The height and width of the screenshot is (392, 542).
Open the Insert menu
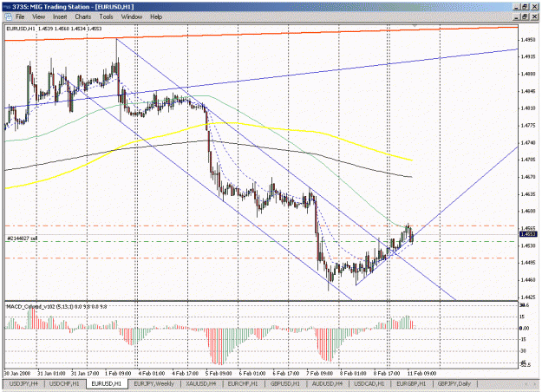[x=60, y=16]
